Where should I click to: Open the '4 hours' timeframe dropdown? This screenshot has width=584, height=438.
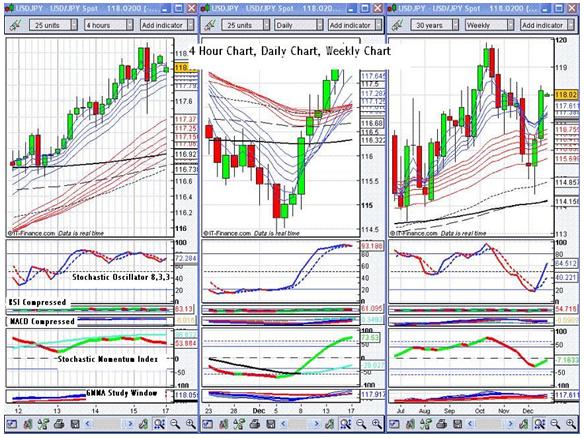(x=108, y=25)
